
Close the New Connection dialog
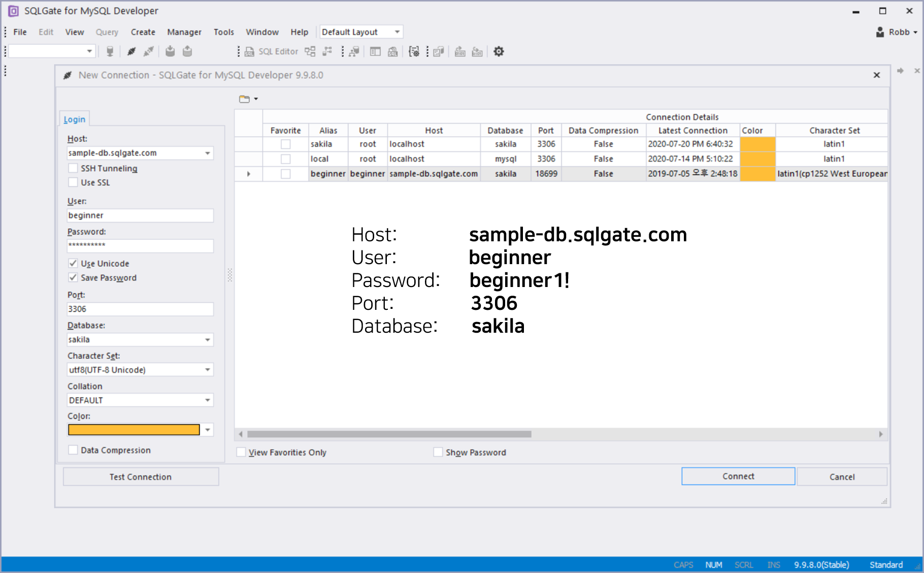877,75
